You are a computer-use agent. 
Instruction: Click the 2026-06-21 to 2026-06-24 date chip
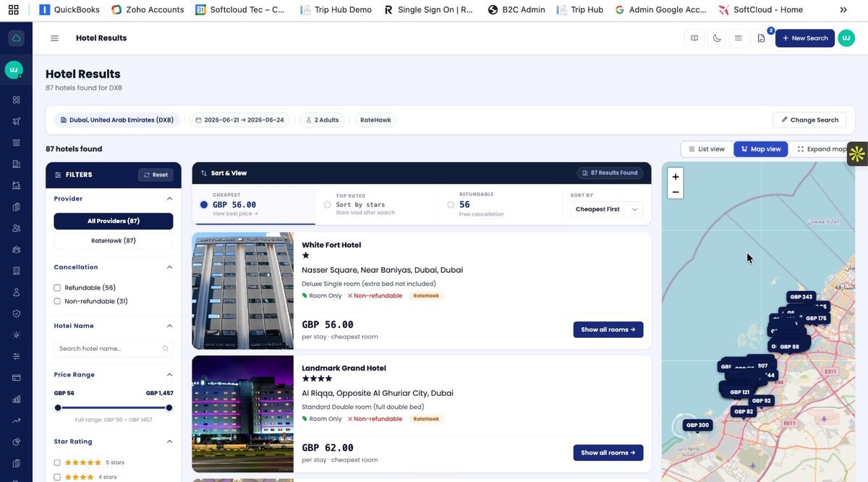tap(239, 120)
